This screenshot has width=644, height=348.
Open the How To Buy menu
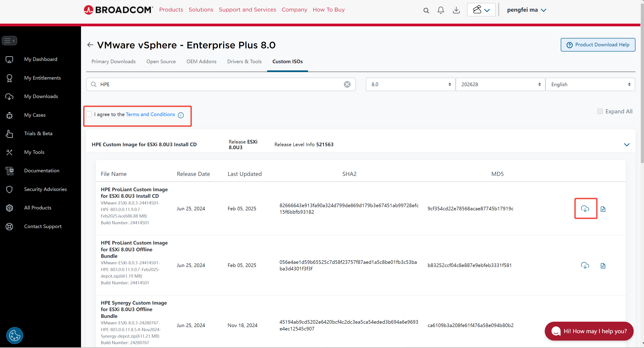point(329,10)
